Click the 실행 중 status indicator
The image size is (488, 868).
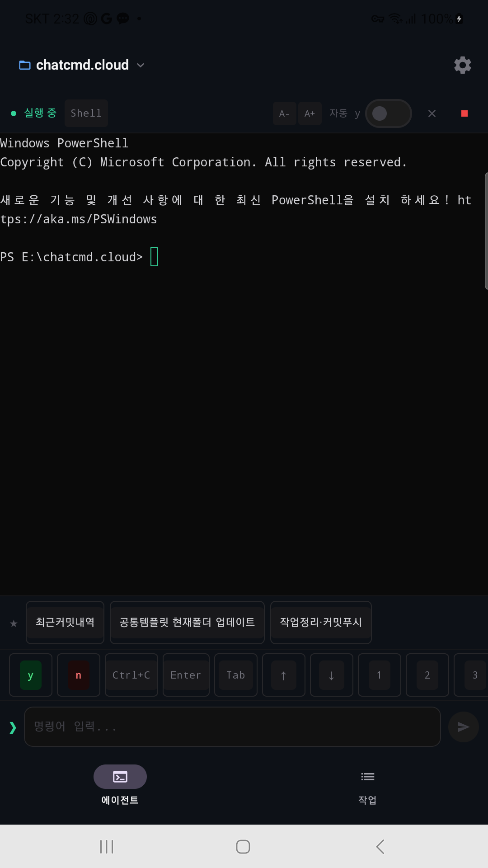point(34,113)
